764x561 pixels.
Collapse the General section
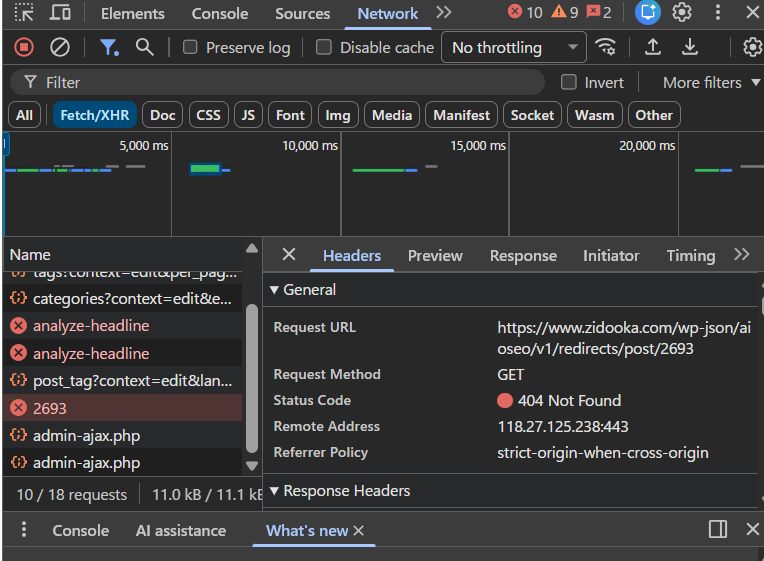click(x=275, y=290)
